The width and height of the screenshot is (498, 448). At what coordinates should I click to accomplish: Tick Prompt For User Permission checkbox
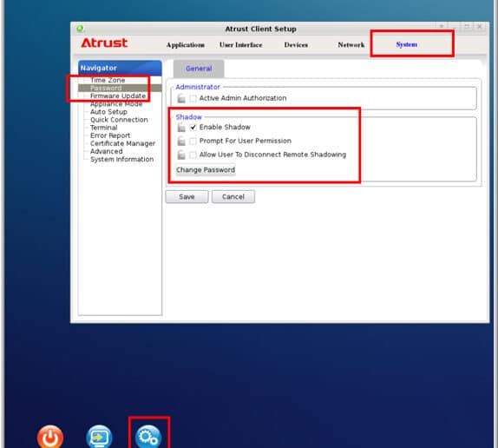click(193, 141)
